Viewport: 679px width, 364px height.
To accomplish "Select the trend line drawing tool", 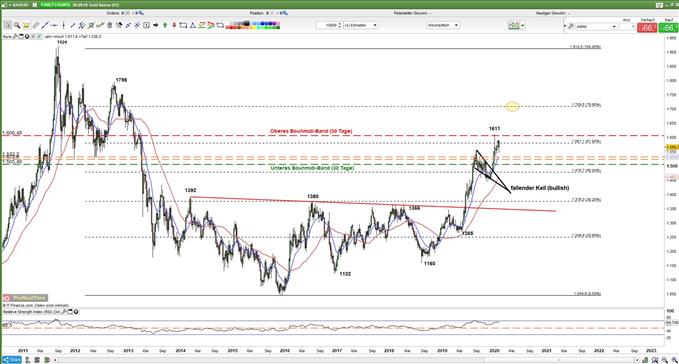I will (x=45, y=25).
